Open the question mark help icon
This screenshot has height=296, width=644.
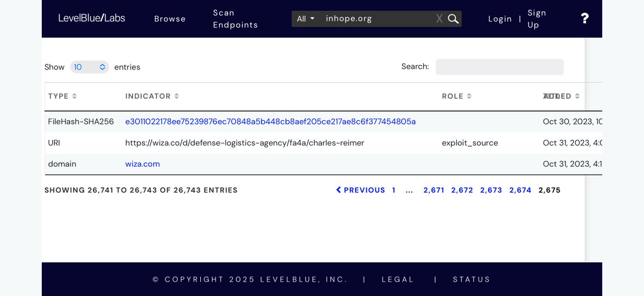point(585,19)
